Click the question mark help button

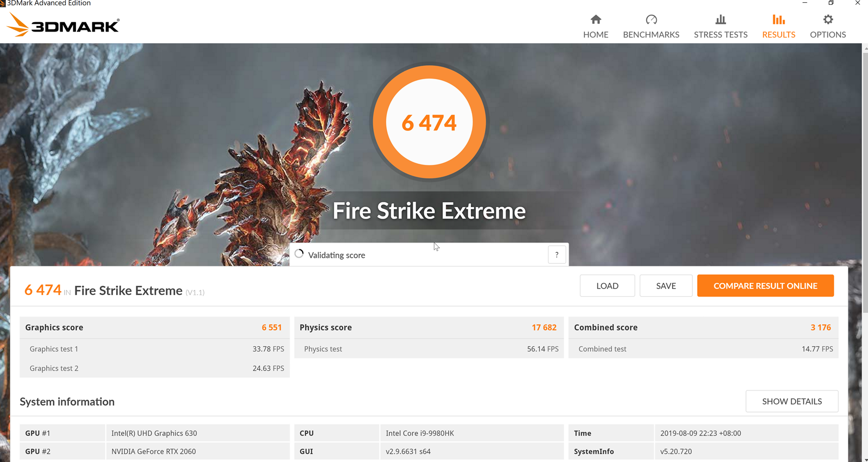557,255
